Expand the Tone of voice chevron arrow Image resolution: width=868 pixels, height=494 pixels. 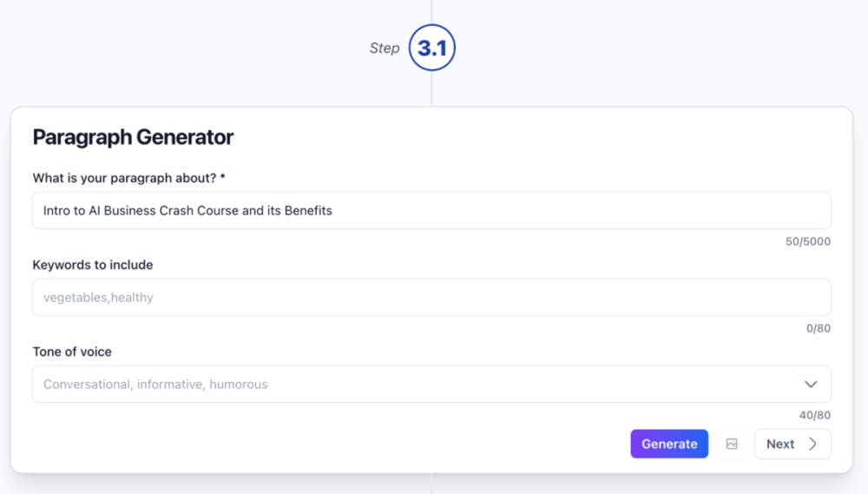point(811,384)
